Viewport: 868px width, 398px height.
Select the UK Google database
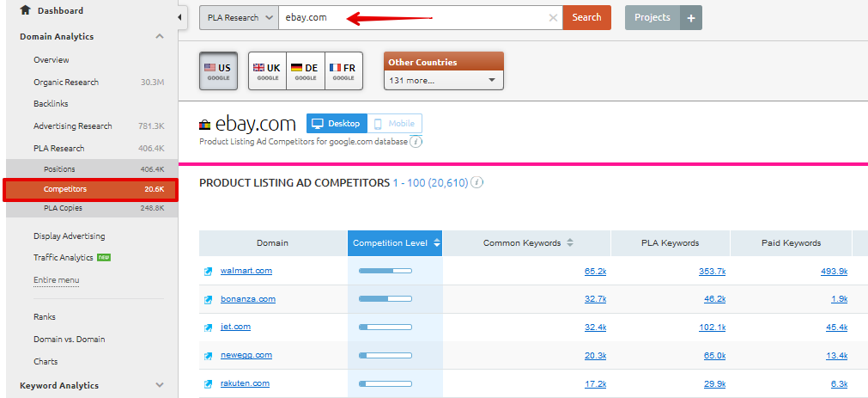(x=267, y=71)
